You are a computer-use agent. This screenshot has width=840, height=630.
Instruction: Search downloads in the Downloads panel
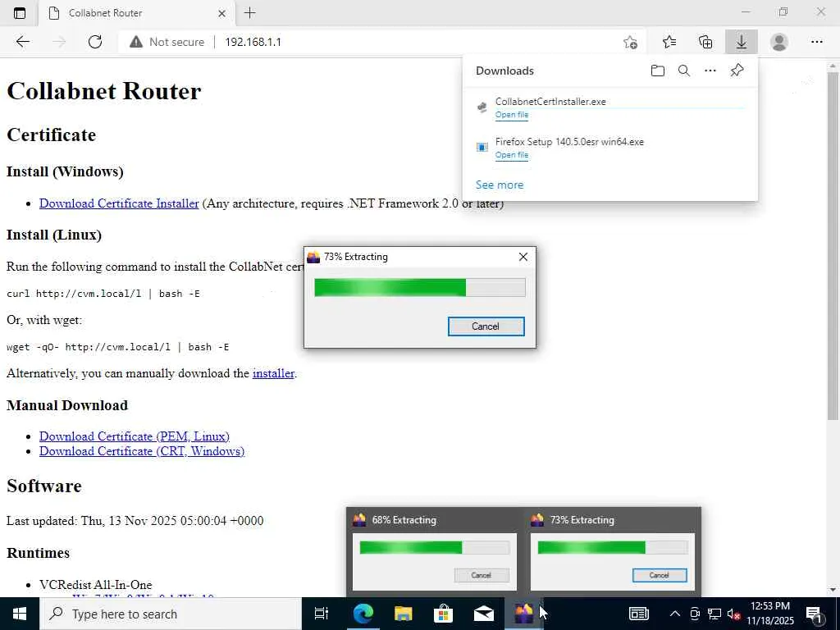(683, 71)
